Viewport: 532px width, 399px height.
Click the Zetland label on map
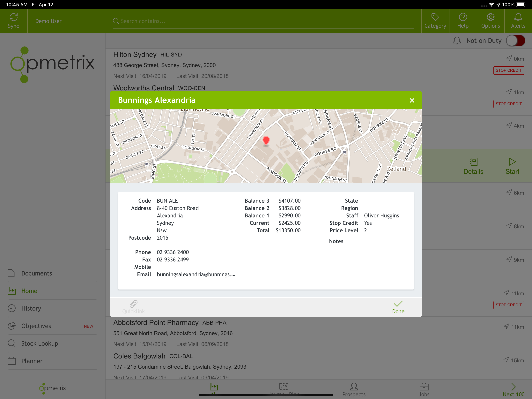pyautogui.click(x=396, y=169)
